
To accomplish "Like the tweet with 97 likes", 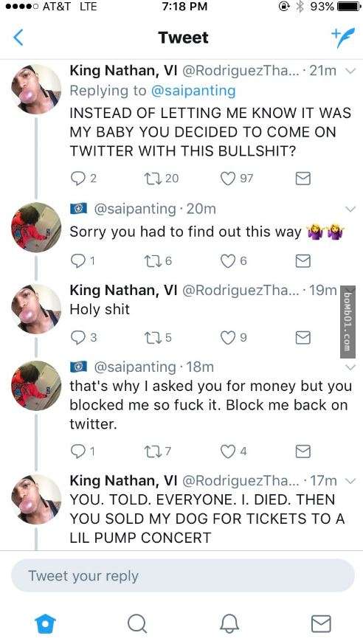I will coord(227,179).
